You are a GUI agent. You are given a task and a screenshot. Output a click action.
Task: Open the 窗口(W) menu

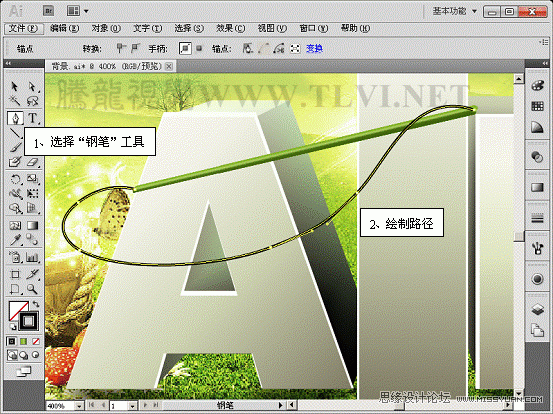314,29
